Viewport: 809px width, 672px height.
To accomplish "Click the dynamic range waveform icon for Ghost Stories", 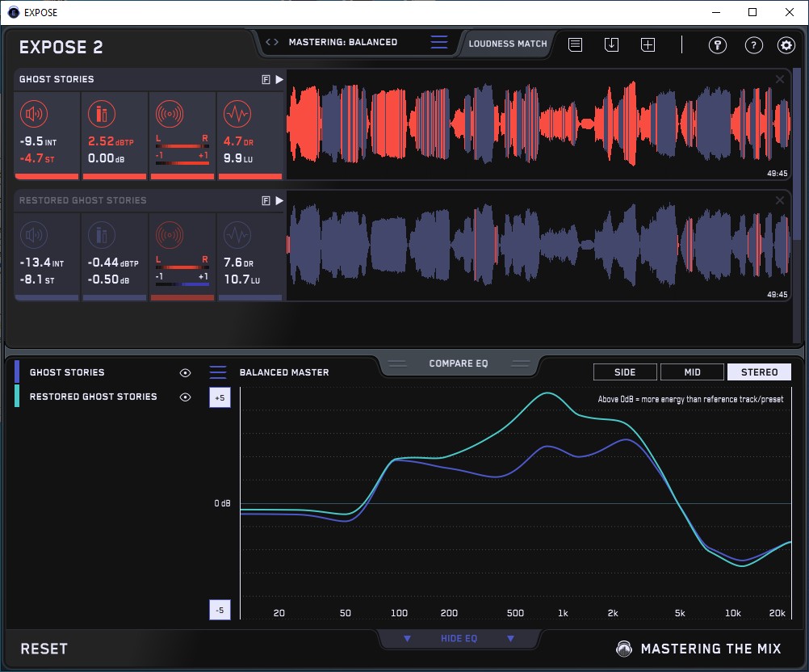I will point(237,114).
